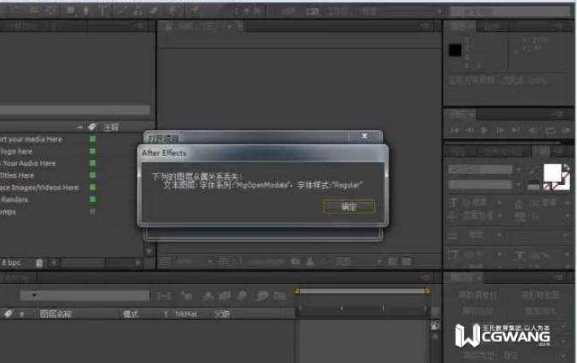Toggle mute audio in Preview panel

click(x=532, y=130)
